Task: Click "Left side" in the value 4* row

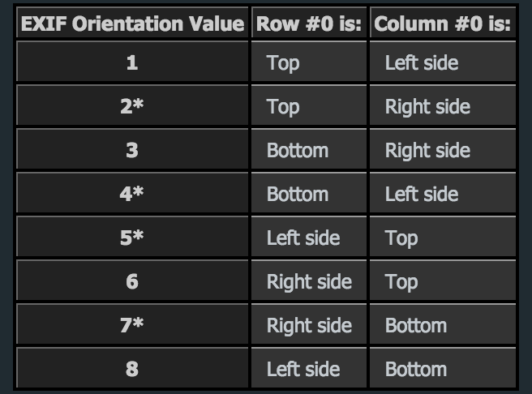Action: coord(421,194)
